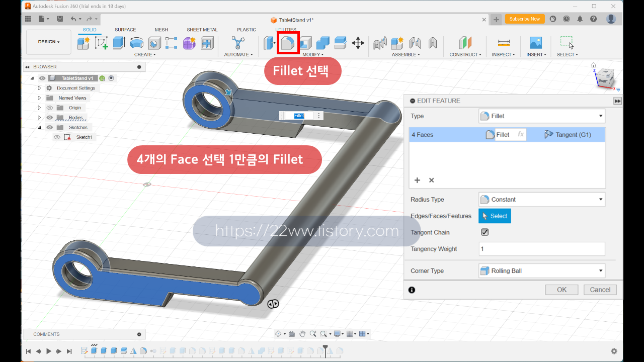644x362 pixels.
Task: Open the INSPECT menu label
Action: coord(504,54)
